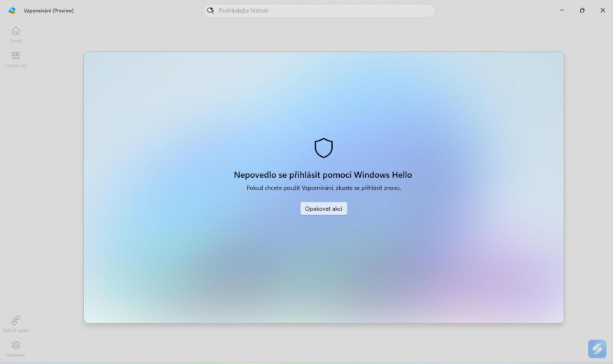Image resolution: width=613 pixels, height=364 pixels.
Task: Click the blue overlay icon in corner
Action: [x=597, y=349]
